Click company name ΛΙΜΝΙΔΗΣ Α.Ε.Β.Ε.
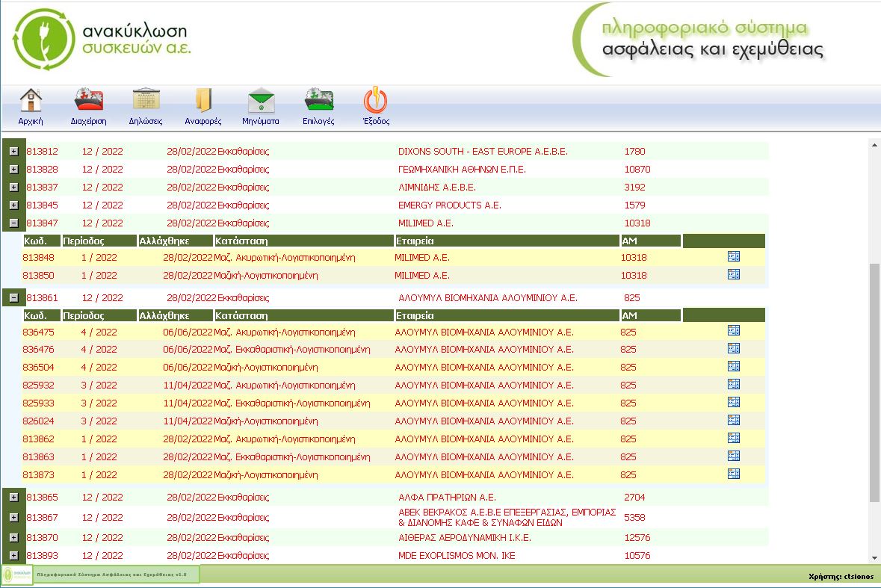This screenshot has width=881, height=588. pos(437,188)
